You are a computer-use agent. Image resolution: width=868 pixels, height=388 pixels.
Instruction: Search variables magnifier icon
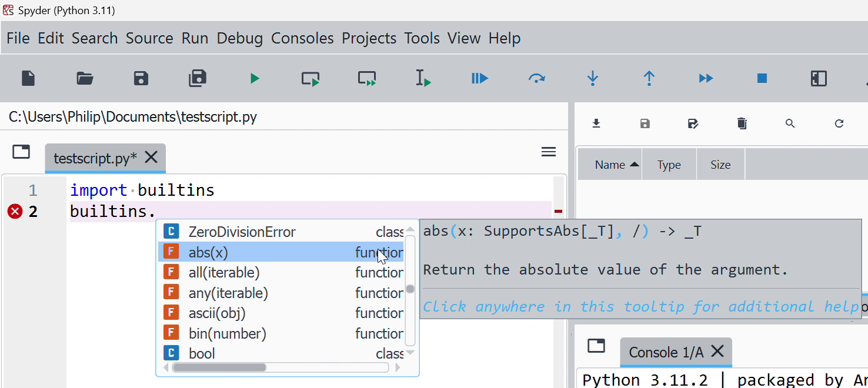point(790,123)
